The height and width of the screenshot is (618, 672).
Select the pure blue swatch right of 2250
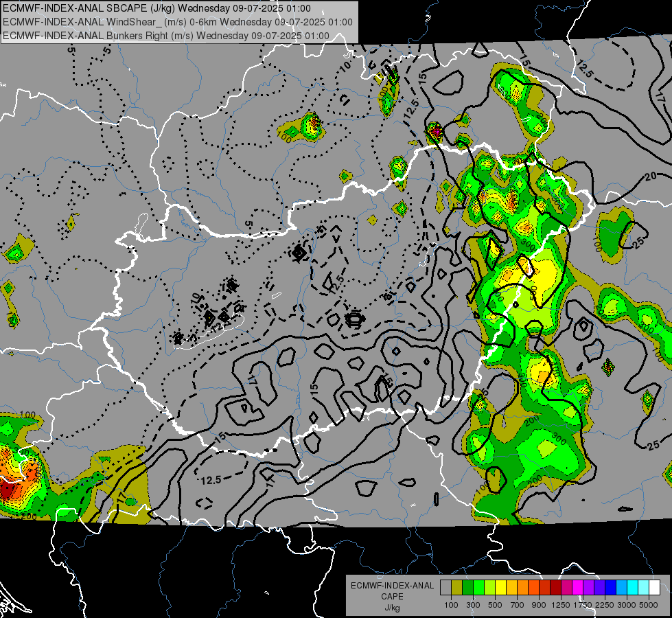pyautogui.click(x=611, y=588)
